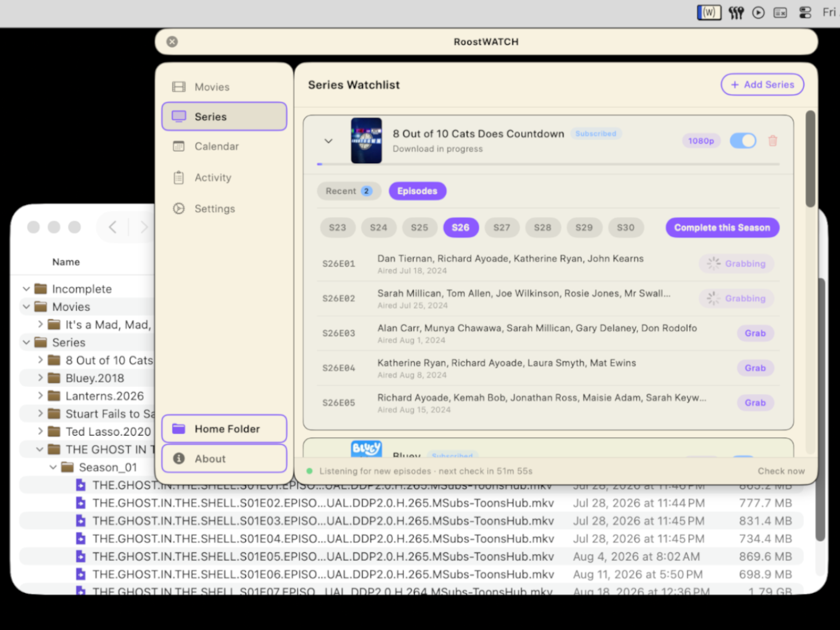Click the Series monitor icon in sidebar
This screenshot has width=840, height=630.
[179, 116]
